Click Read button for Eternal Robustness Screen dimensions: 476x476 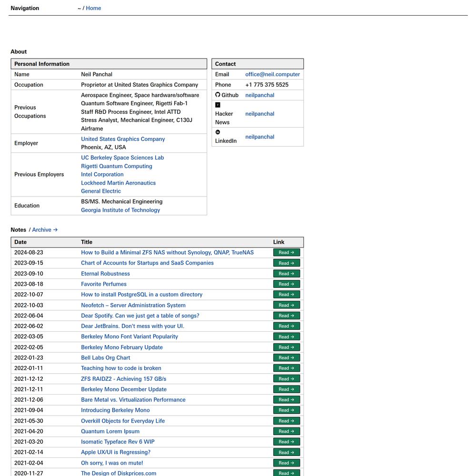(x=287, y=274)
